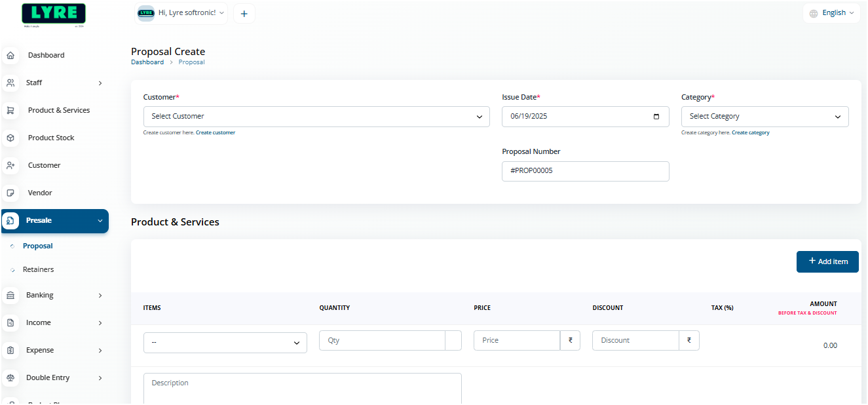Select the Vendor sidebar icon
868x405 pixels.
point(10,193)
